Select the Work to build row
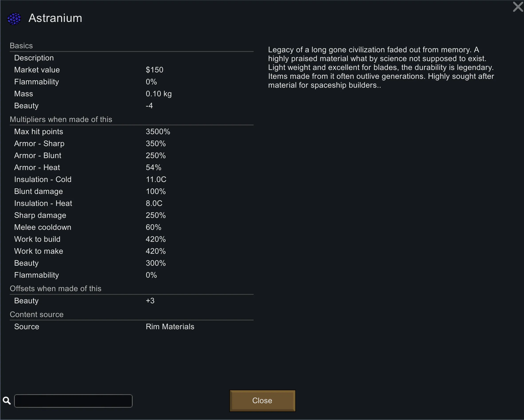 coord(131,239)
